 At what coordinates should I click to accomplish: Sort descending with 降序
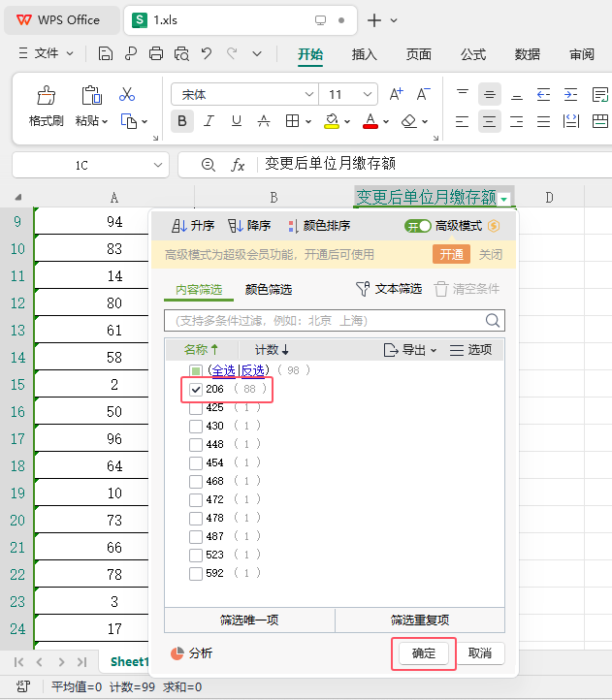249,226
